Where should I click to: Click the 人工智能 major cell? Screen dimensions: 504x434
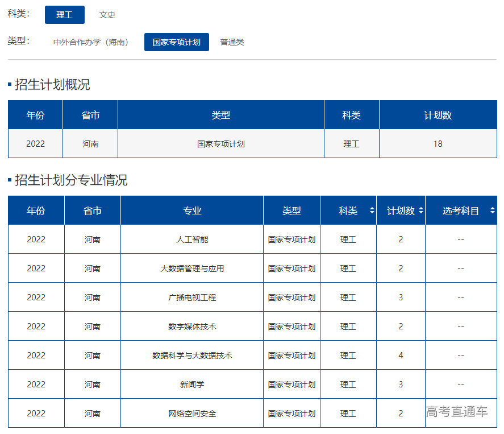(x=191, y=239)
